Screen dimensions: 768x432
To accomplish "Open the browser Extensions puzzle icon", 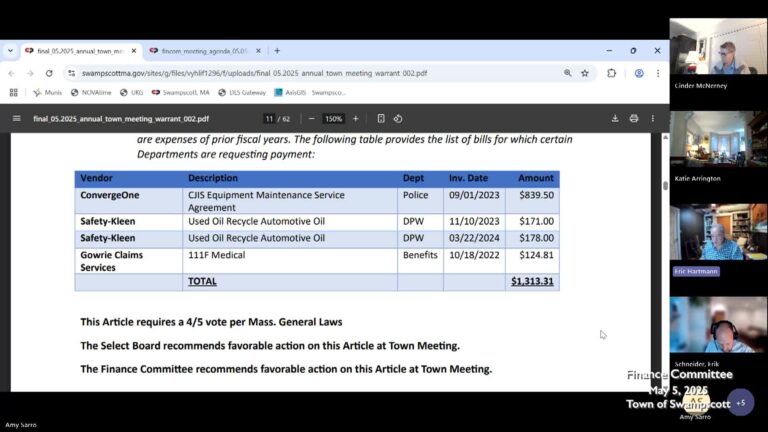I will point(611,73).
